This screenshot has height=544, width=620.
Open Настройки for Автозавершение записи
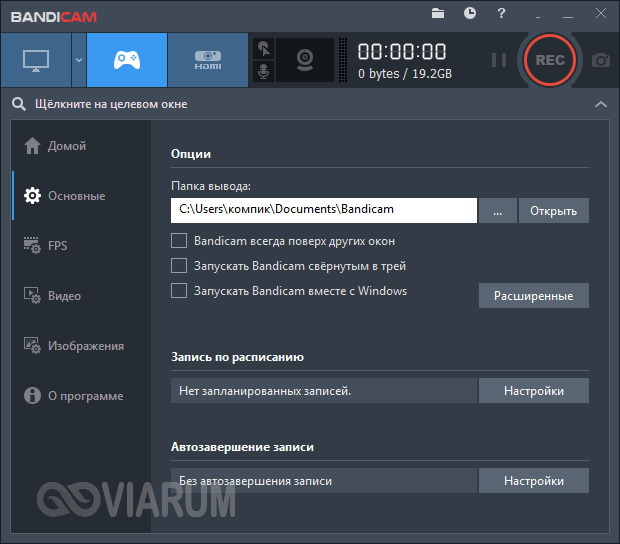534,481
